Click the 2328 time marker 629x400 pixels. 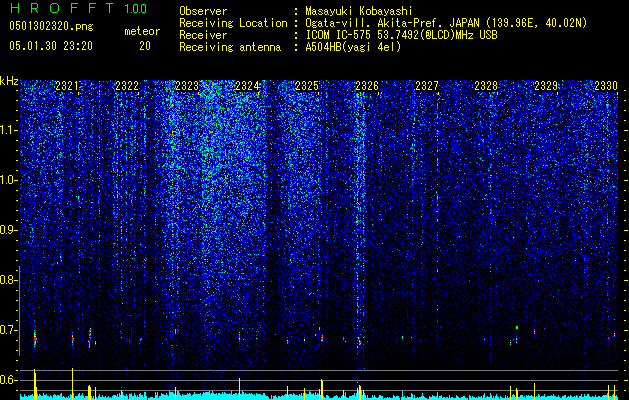click(486, 86)
